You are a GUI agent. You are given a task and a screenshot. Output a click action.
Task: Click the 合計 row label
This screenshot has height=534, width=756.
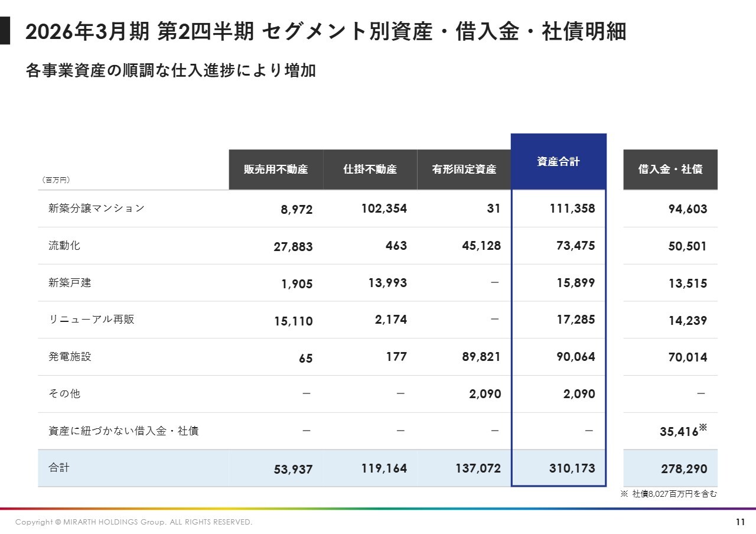click(59, 468)
